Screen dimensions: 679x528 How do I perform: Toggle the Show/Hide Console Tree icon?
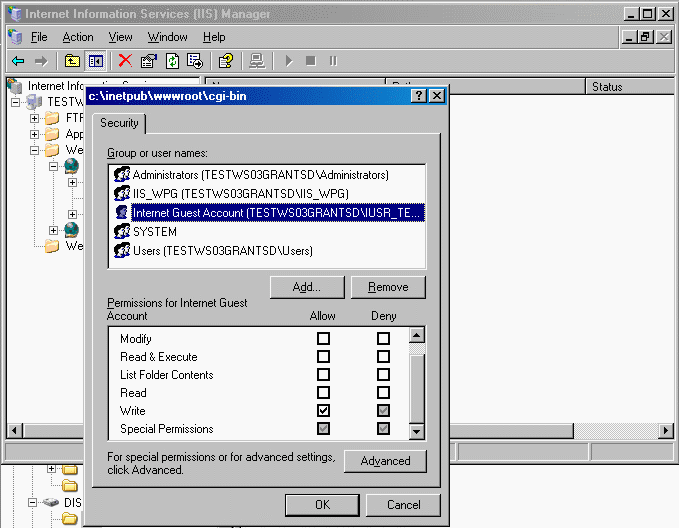click(x=96, y=61)
